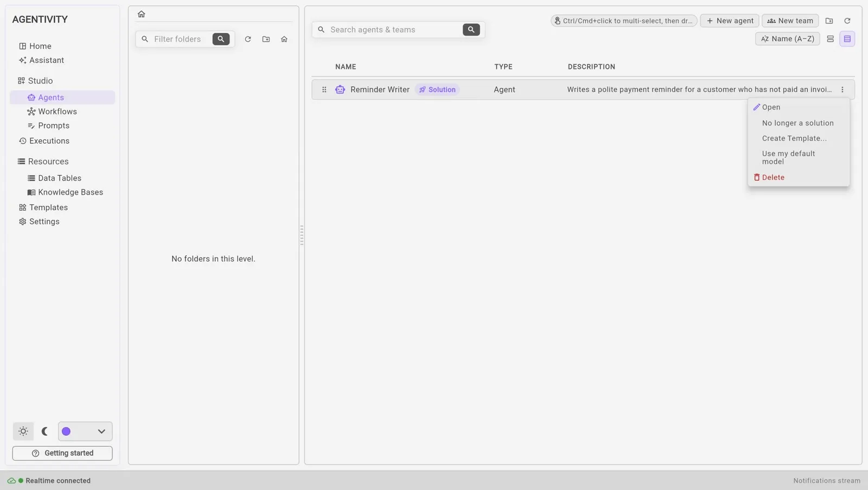
Task: Choose Open in context menu
Action: click(799, 107)
